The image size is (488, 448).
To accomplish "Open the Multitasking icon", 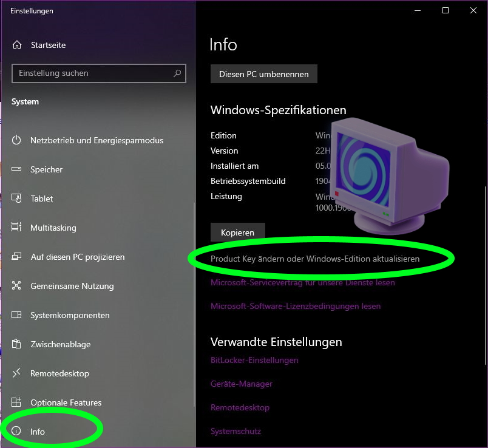I will (x=17, y=228).
